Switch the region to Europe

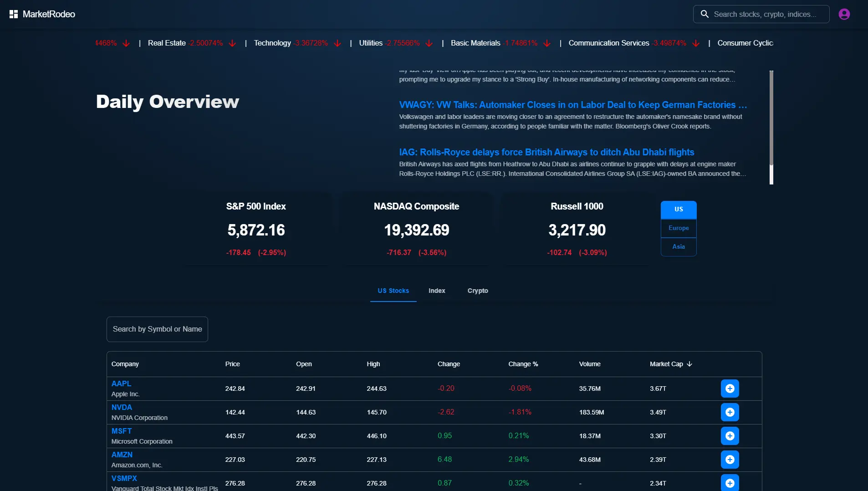679,228
